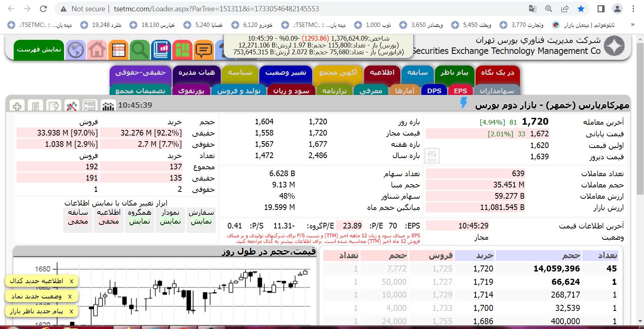Open the orange table grid icon
This screenshot has height=329, width=644.
[x=118, y=50]
